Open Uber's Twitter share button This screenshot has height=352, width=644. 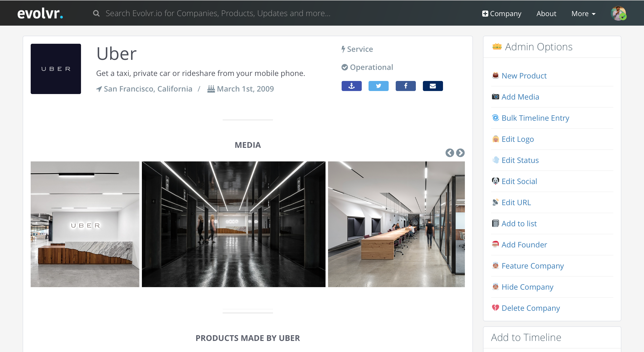378,86
